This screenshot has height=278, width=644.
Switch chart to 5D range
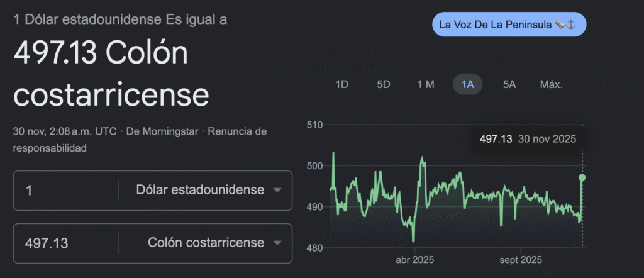pos(383,84)
